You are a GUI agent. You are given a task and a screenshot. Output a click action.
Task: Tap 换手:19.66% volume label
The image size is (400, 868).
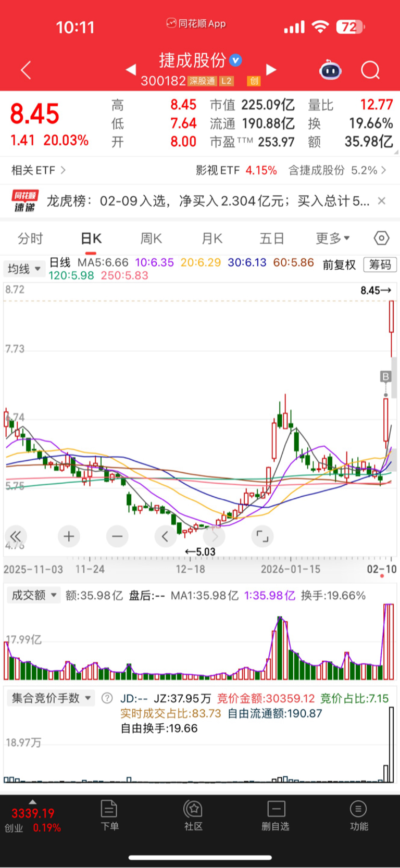(x=333, y=595)
